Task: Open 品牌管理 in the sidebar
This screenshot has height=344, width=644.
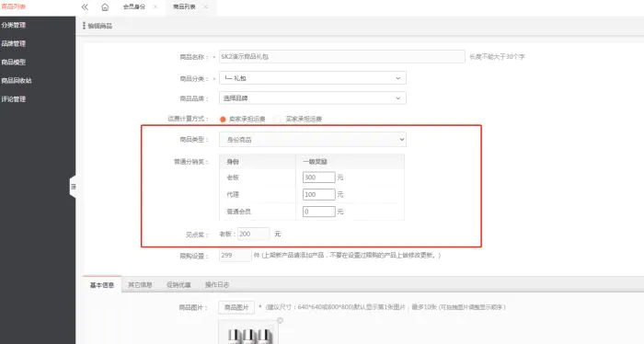Action: coord(14,43)
